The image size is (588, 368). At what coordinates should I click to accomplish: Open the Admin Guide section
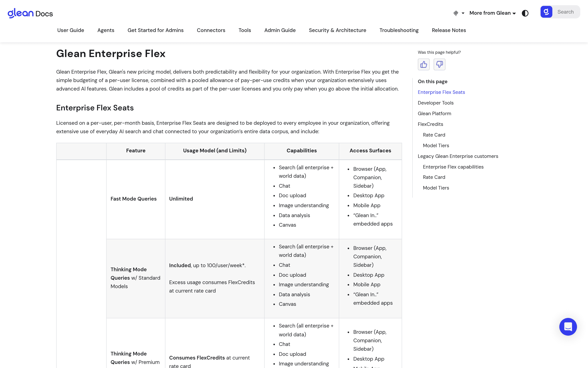click(x=280, y=30)
